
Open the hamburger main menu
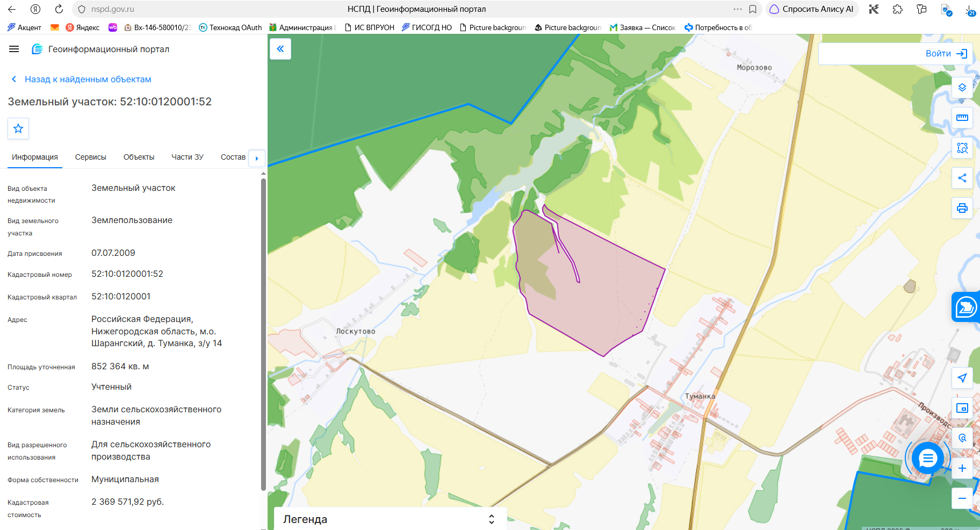[14, 49]
